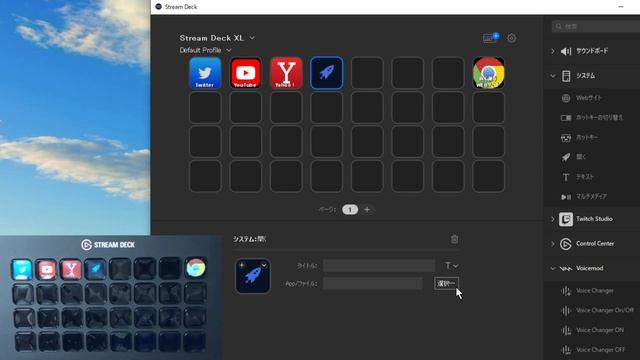Click the システム category label

click(585, 76)
